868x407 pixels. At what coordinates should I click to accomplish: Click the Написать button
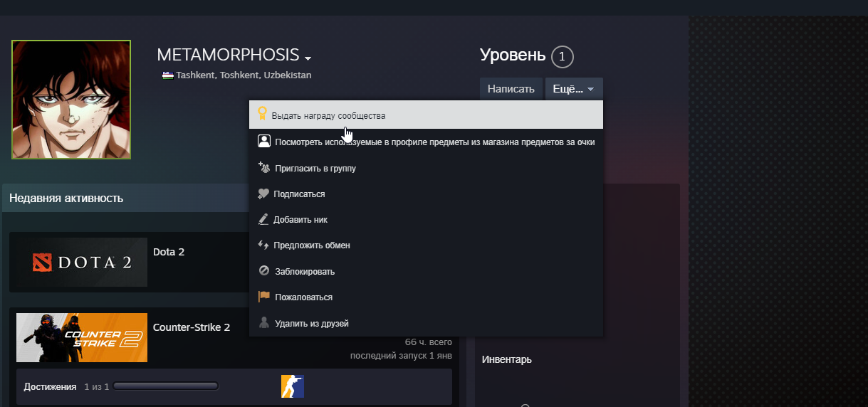(511, 89)
